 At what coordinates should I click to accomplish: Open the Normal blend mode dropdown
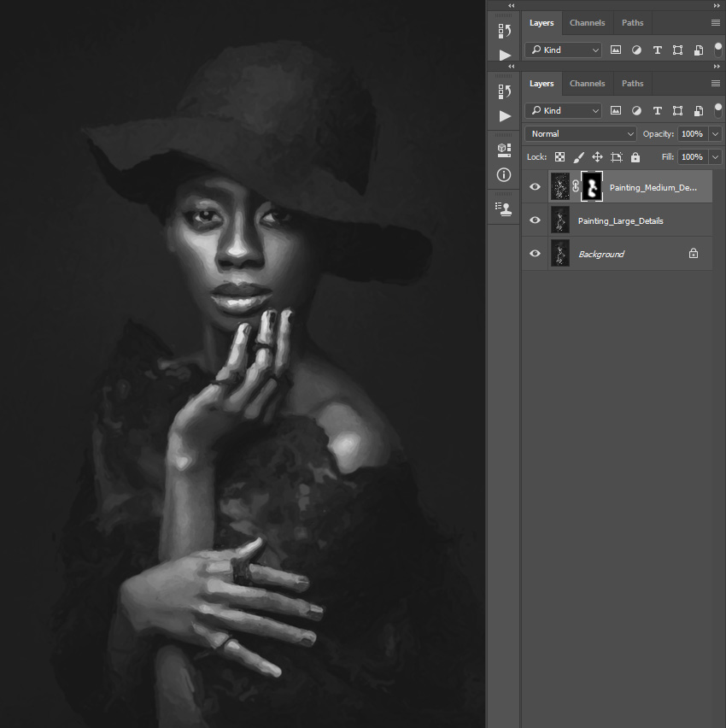pyautogui.click(x=580, y=133)
